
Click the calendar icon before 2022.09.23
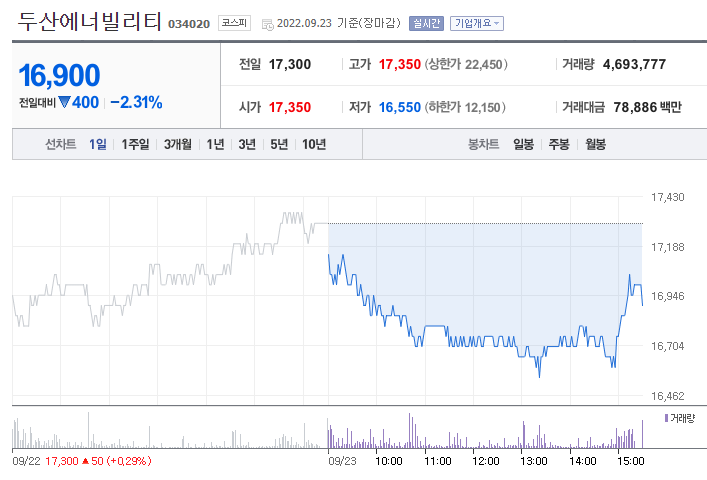pos(267,24)
